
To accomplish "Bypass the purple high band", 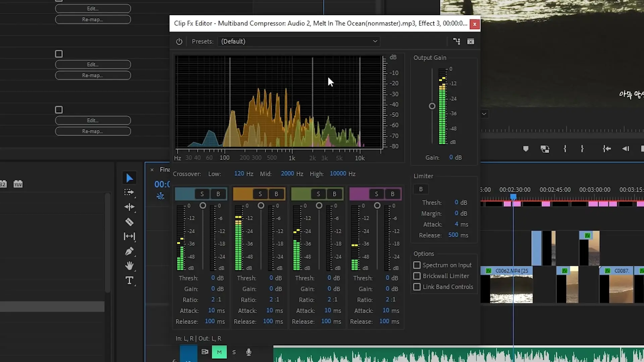I will [x=392, y=194].
